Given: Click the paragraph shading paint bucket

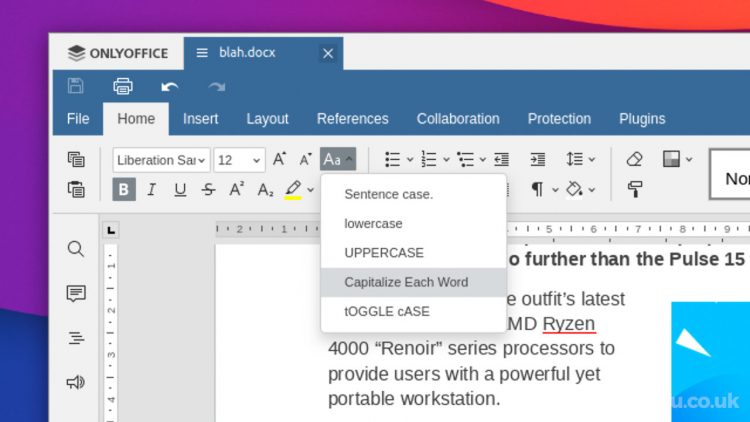Looking at the screenshot, I should [x=574, y=189].
